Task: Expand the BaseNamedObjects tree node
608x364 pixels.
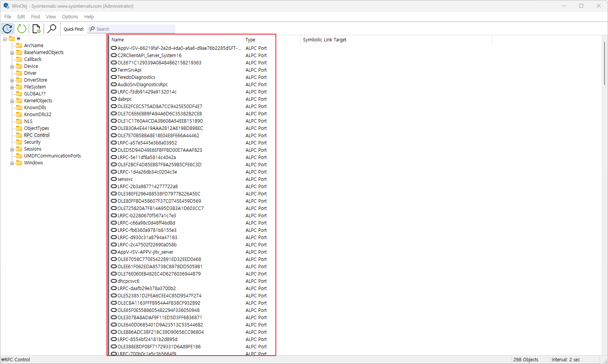Action: [12, 53]
